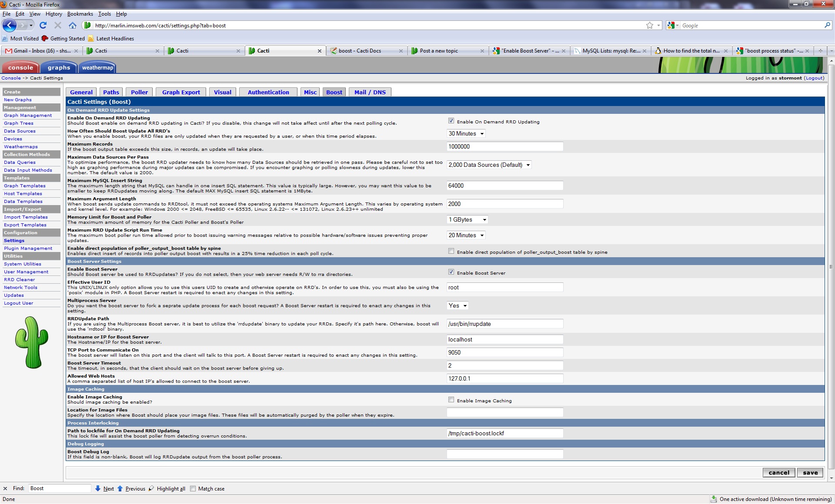Go to the Home page icon
Image resolution: width=835 pixels, height=504 pixels.
[x=73, y=25]
